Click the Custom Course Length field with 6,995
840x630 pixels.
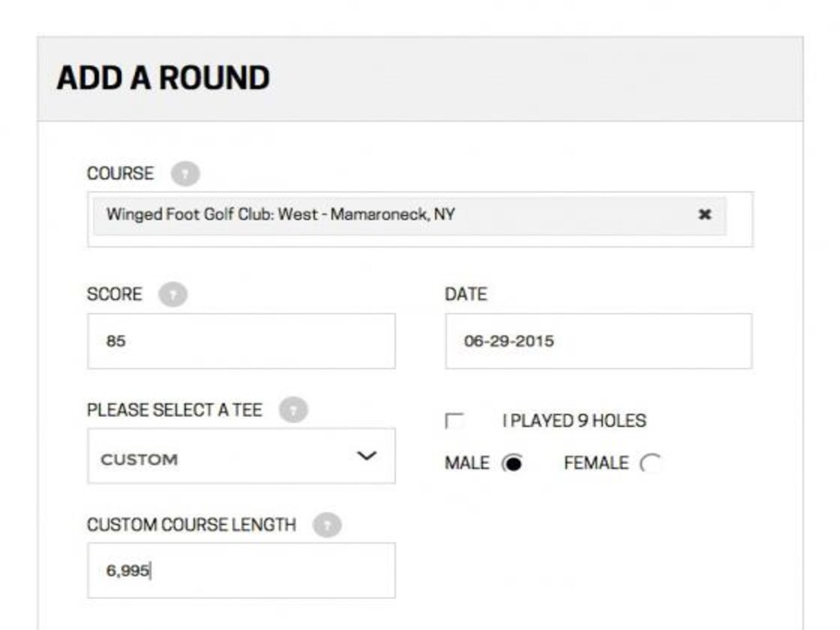pyautogui.click(x=241, y=571)
